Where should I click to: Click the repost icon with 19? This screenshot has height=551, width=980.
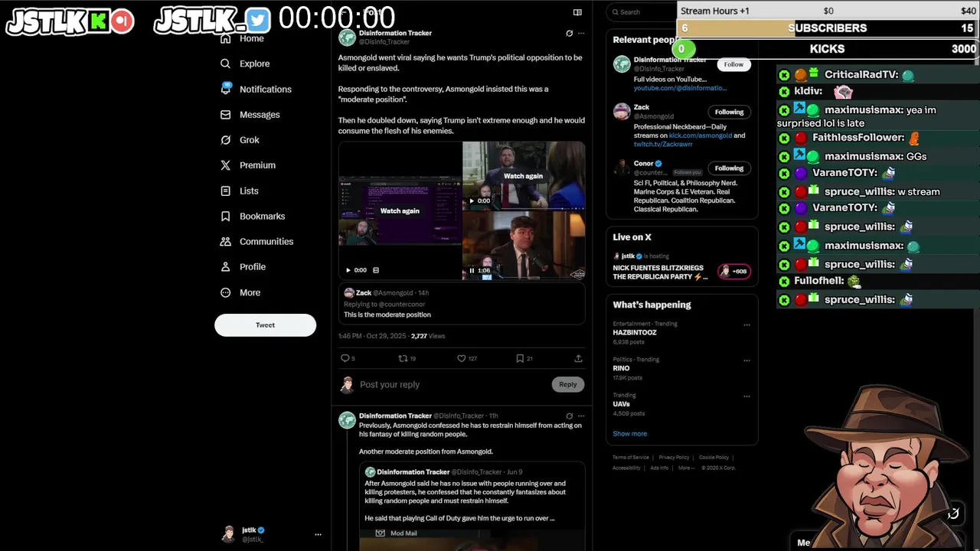(403, 358)
